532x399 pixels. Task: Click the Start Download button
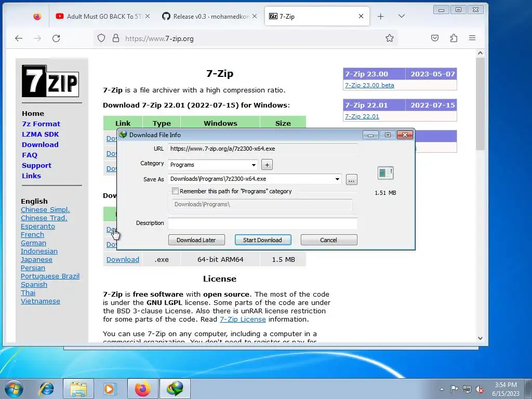coord(263,240)
